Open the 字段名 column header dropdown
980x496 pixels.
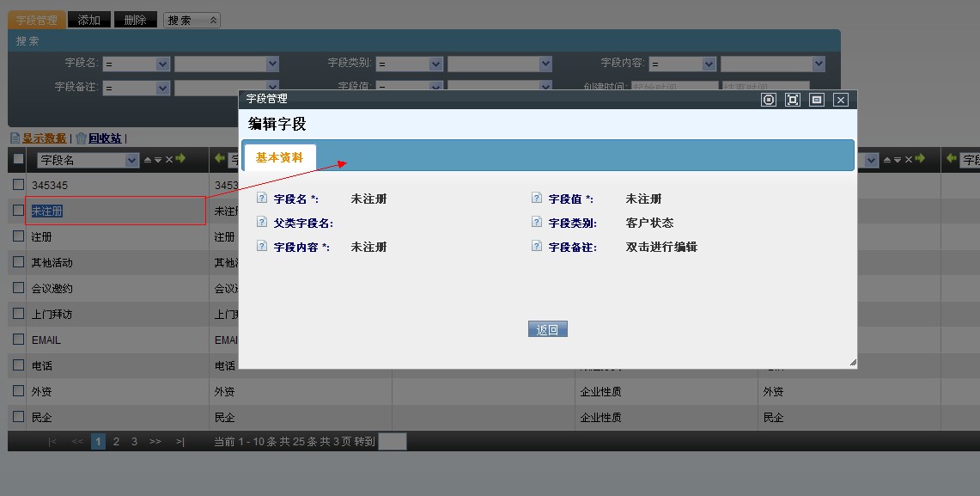click(x=131, y=160)
